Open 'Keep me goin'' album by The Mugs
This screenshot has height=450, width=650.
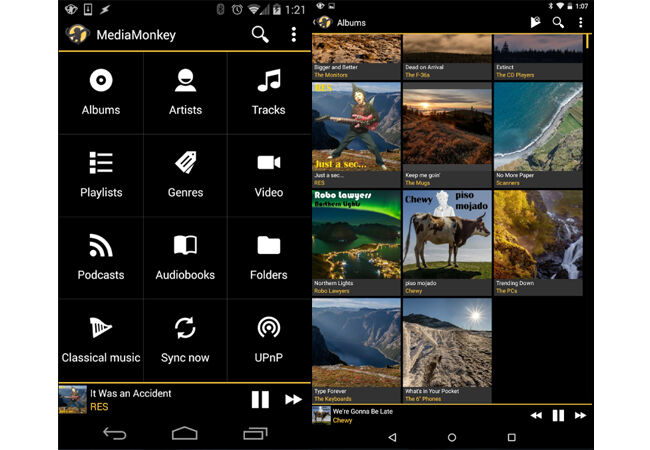pos(447,135)
